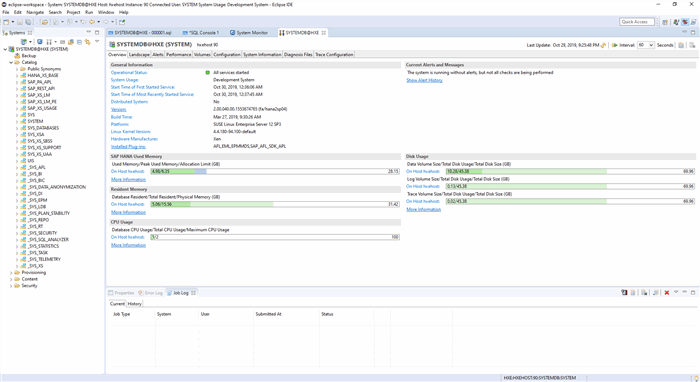
Task: Click More Information under Disk Usage
Action: [423, 209]
